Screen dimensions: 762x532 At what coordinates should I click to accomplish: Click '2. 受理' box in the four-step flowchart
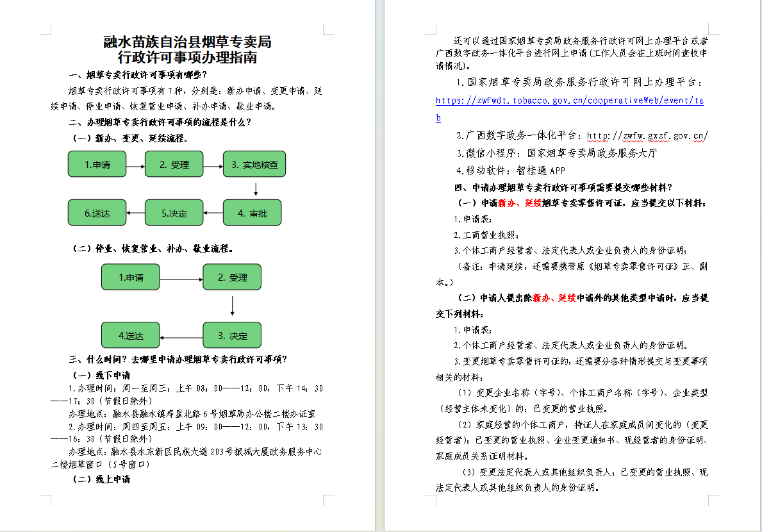(x=232, y=278)
